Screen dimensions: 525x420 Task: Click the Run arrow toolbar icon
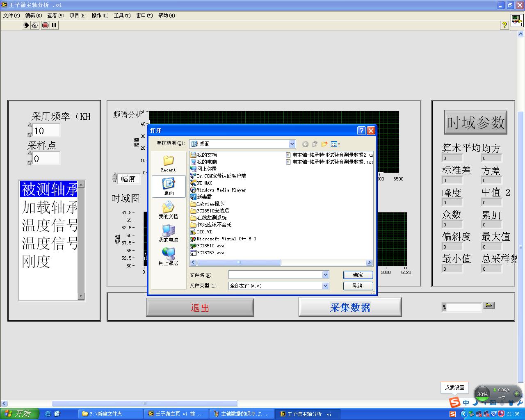[x=26, y=25]
